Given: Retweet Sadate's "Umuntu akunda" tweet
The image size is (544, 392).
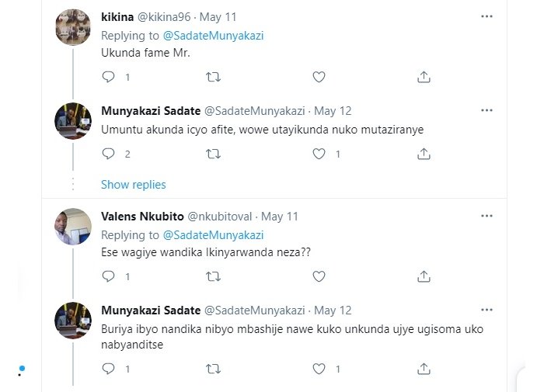Looking at the screenshot, I should click(x=212, y=154).
